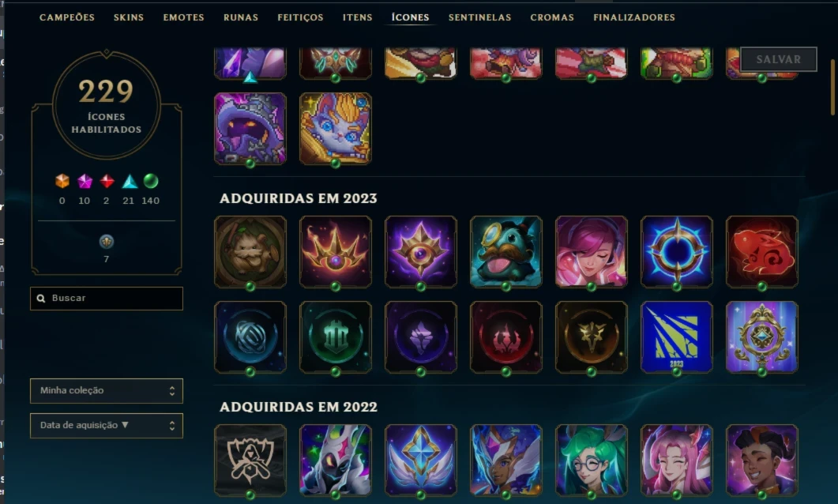Open the Sentinelas tab

click(479, 17)
